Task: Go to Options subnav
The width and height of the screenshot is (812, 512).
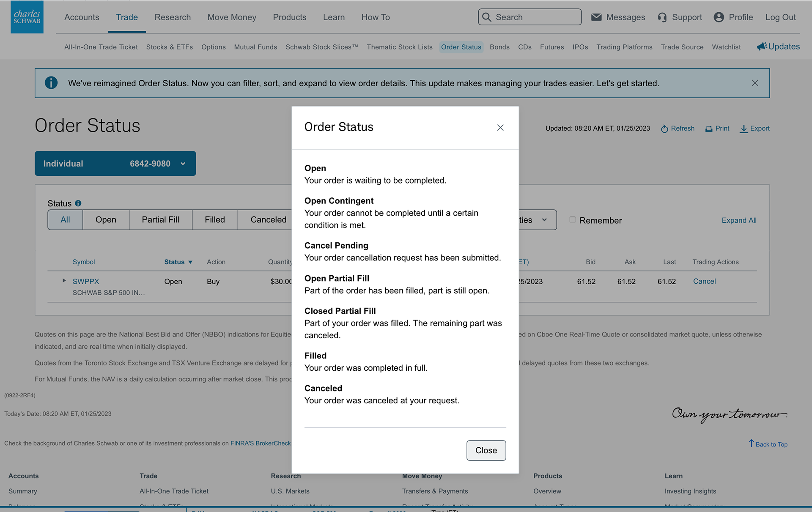Action: point(214,47)
